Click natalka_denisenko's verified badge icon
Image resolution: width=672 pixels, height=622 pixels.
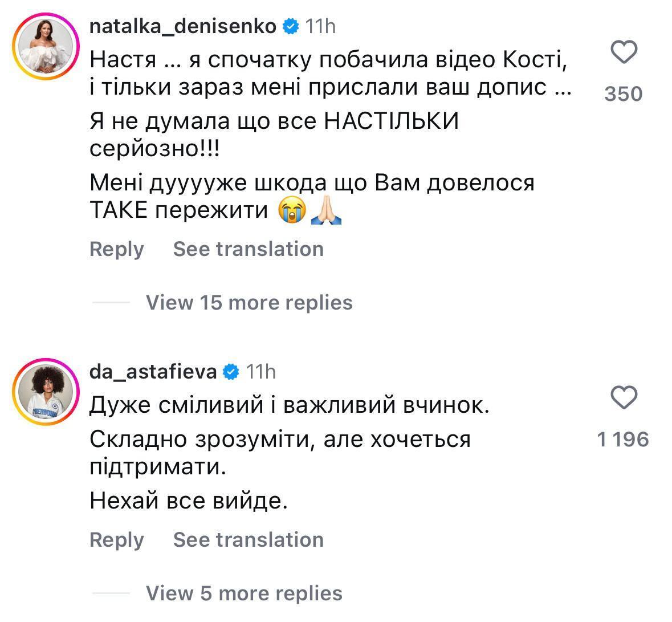tap(292, 26)
